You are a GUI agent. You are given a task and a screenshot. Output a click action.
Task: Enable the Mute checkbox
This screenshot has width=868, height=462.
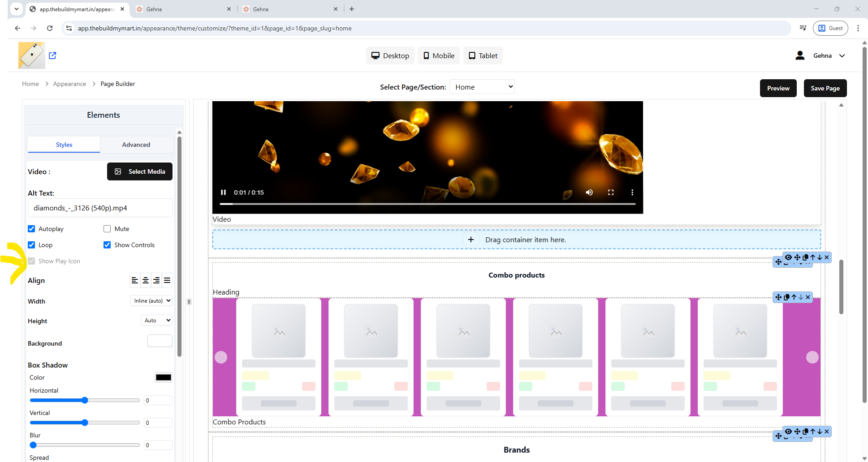(x=107, y=229)
